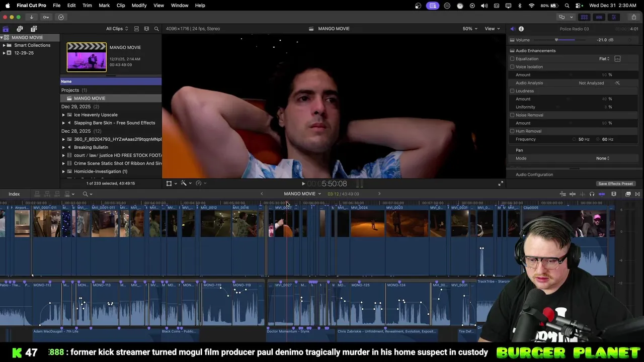Enable the Voice Isolation checkbox
Image resolution: width=644 pixels, height=362 pixels.
[512, 67]
